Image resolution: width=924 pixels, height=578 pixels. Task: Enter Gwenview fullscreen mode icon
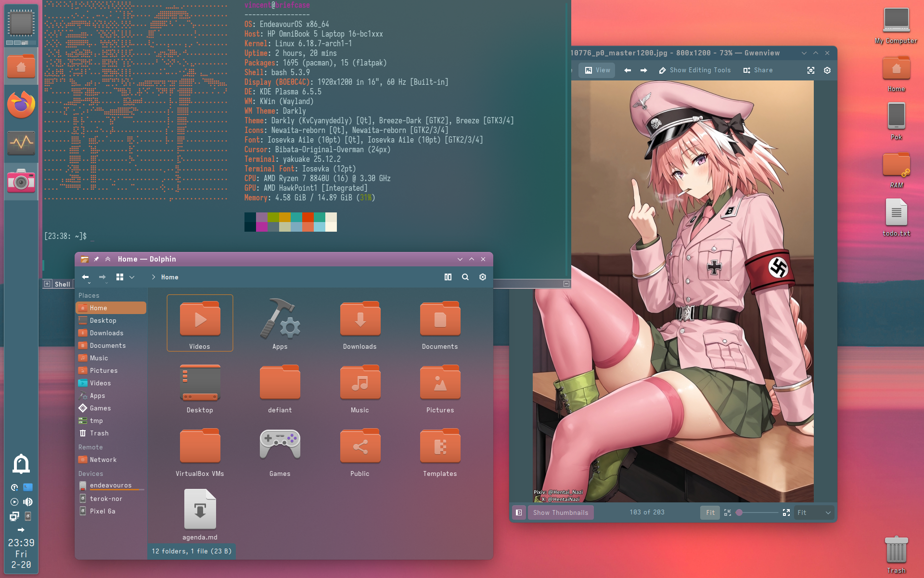810,70
